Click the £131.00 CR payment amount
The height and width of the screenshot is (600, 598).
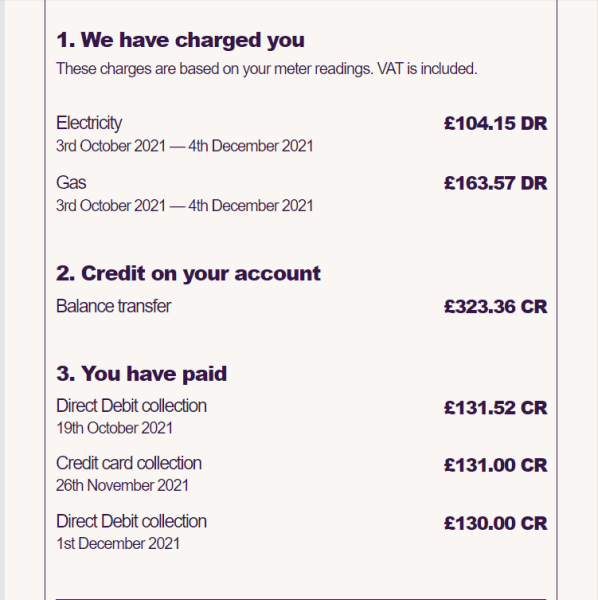[495, 465]
